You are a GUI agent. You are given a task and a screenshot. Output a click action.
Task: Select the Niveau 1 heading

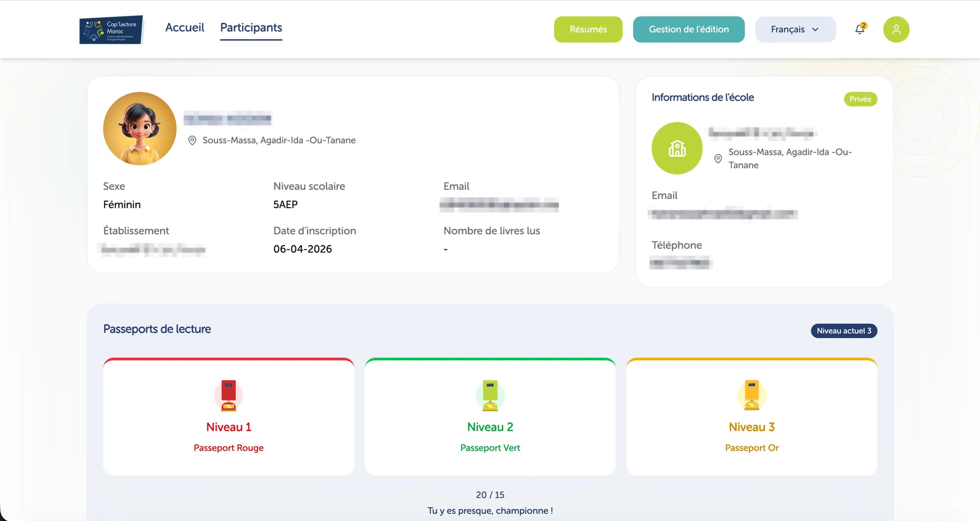[x=229, y=427]
